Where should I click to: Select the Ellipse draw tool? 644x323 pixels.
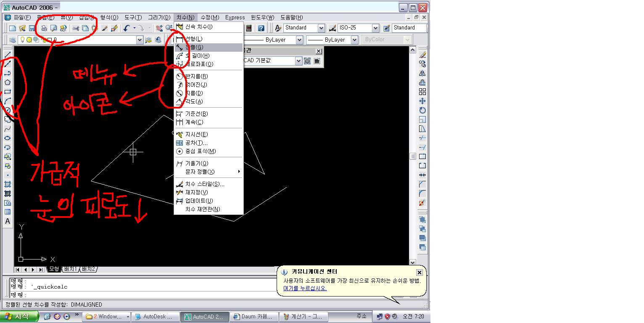click(x=8, y=138)
